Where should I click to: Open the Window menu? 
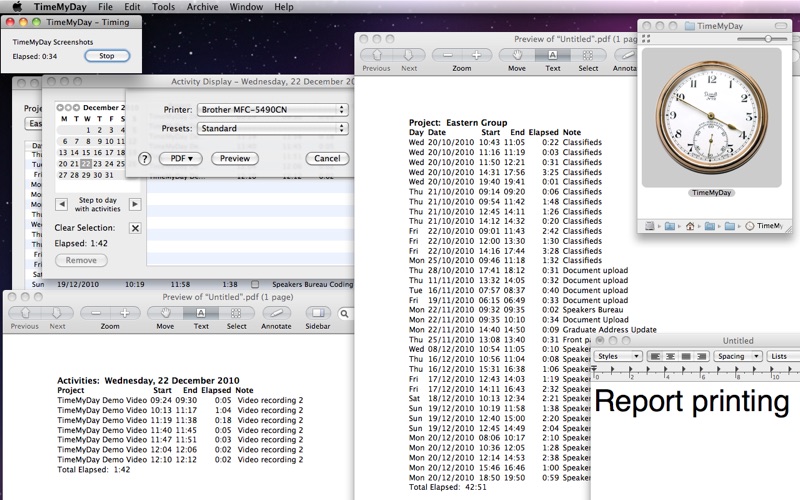point(246,7)
